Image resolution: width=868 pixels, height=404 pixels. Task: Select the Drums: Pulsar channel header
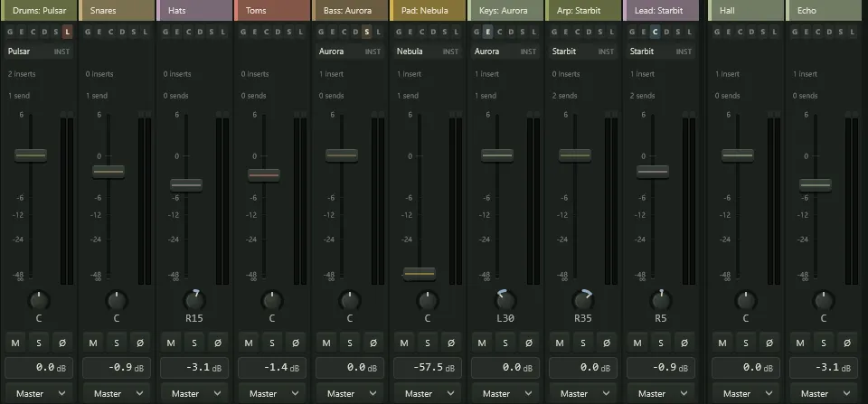tap(39, 11)
